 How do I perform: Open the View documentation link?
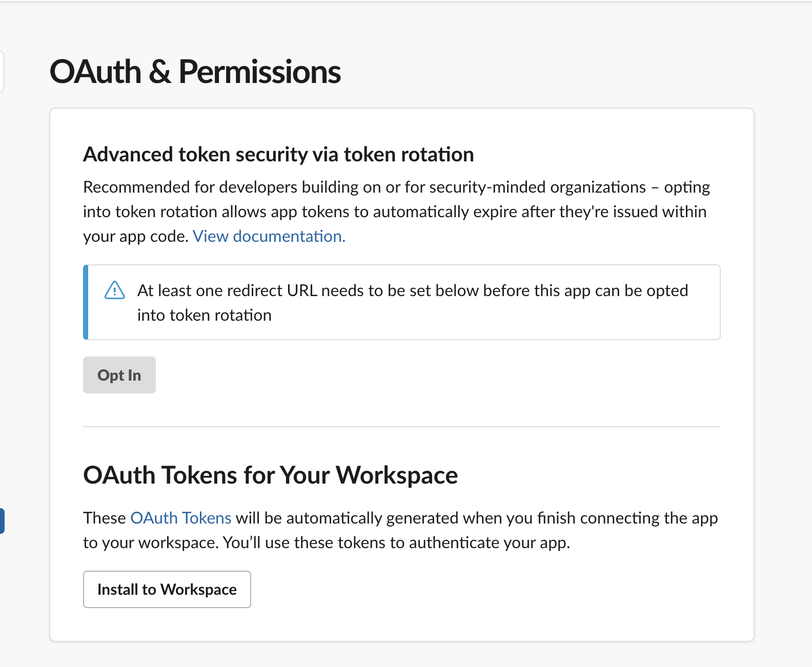pyautogui.click(x=269, y=236)
